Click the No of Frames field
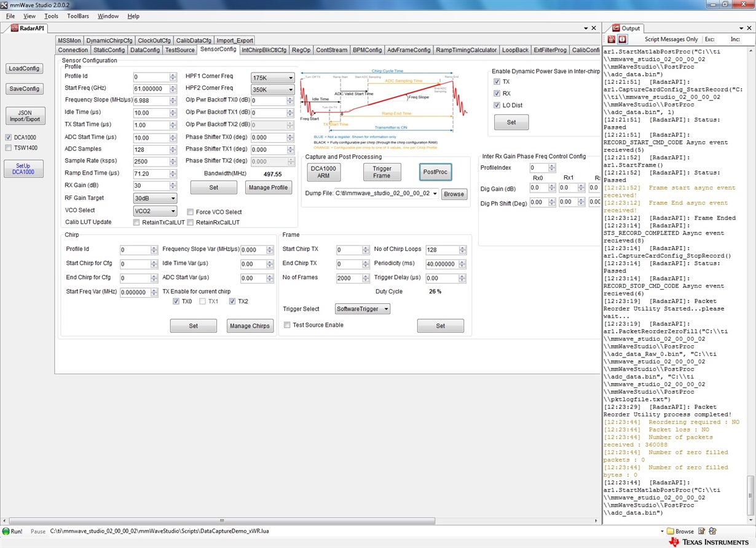This screenshot has width=756, height=548. click(x=349, y=278)
